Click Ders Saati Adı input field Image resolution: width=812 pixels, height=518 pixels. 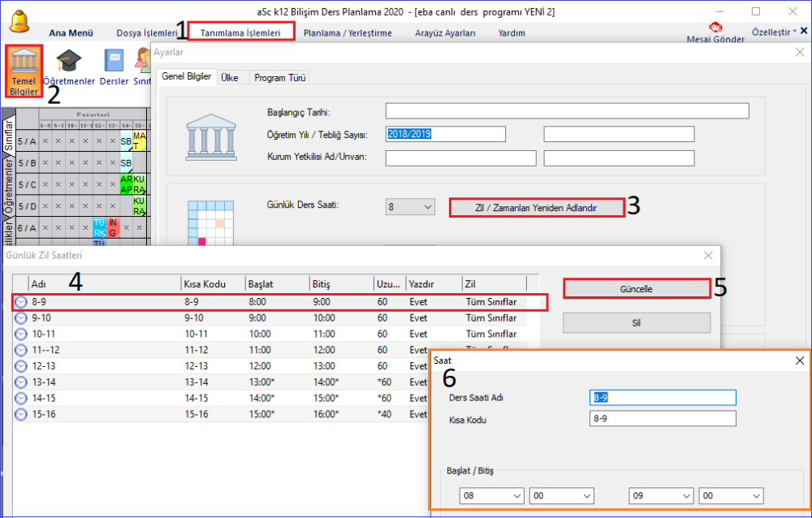(x=663, y=398)
